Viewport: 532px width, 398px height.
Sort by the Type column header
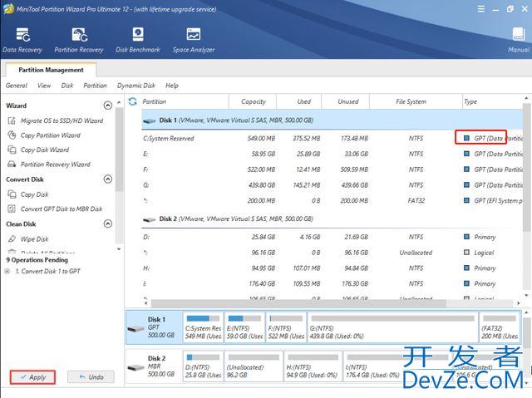click(492, 101)
